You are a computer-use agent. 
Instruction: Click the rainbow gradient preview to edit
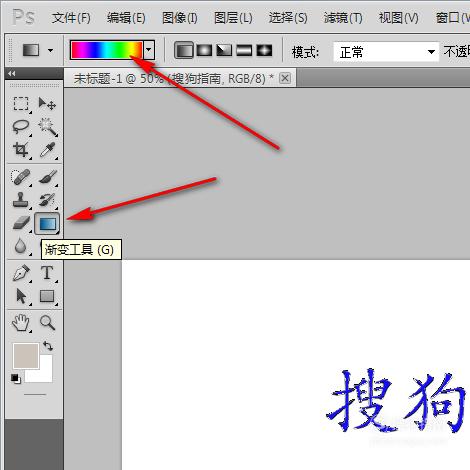[x=107, y=50]
